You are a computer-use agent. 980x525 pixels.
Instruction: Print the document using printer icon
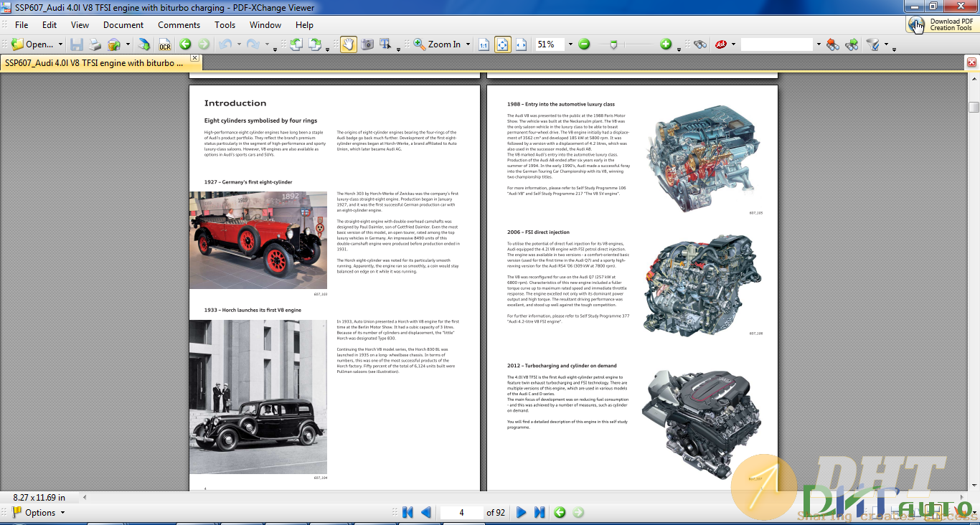[95, 44]
